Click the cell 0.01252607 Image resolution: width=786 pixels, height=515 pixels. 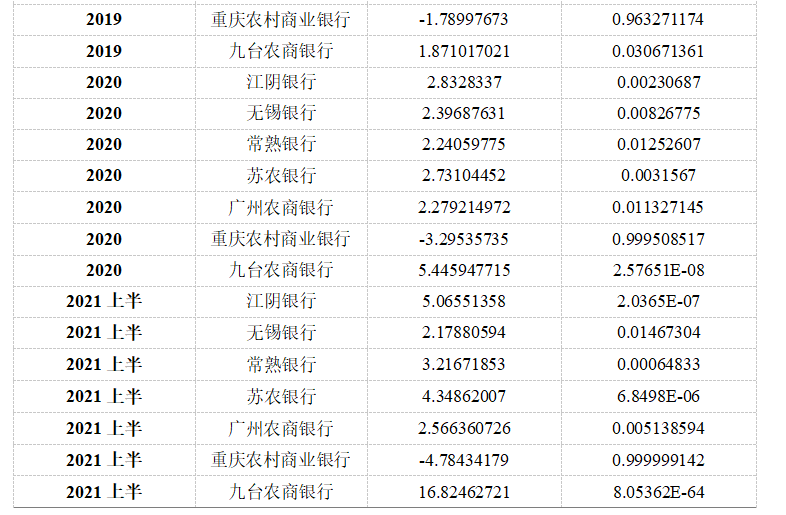point(658,144)
